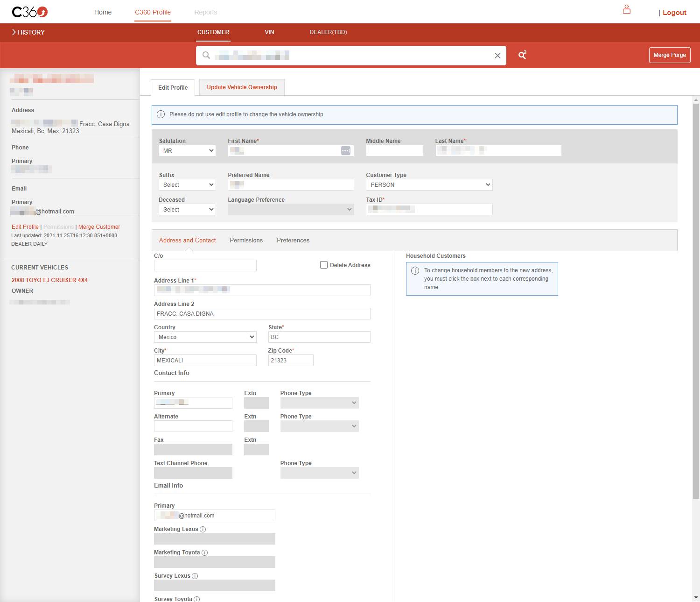The width and height of the screenshot is (700, 602).
Task: Click the Merge Purge button
Action: click(x=670, y=55)
